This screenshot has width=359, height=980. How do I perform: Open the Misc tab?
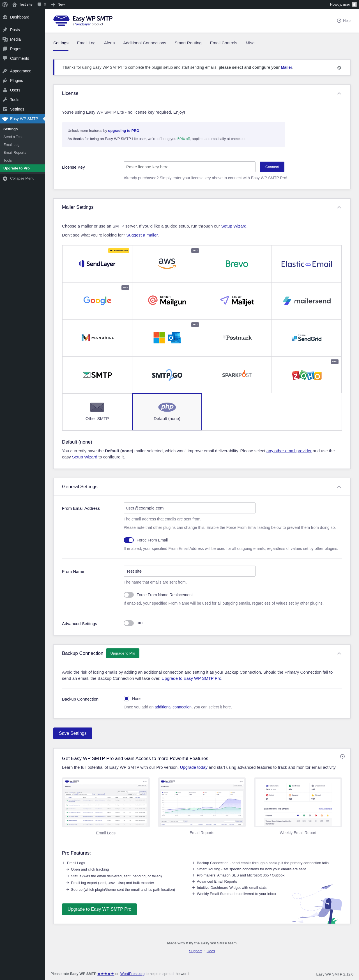point(250,43)
